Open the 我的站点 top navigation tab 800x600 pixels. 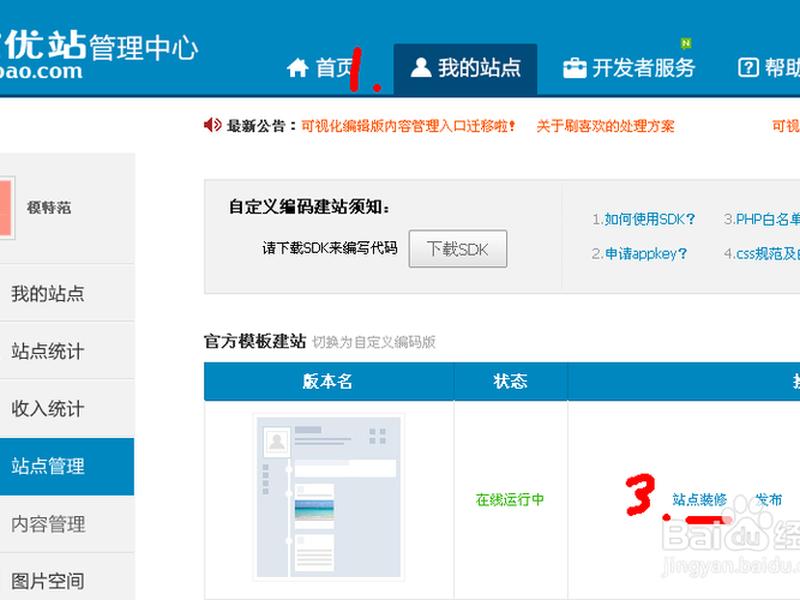(465, 69)
